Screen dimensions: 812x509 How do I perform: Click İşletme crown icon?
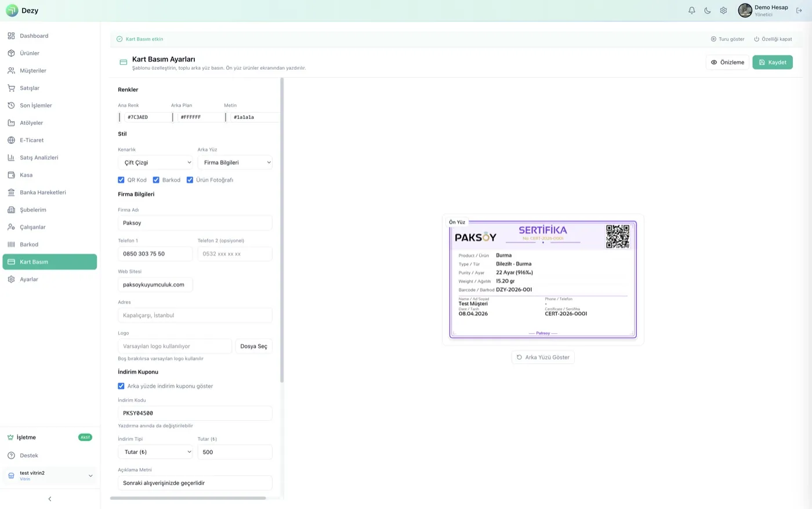(10, 438)
